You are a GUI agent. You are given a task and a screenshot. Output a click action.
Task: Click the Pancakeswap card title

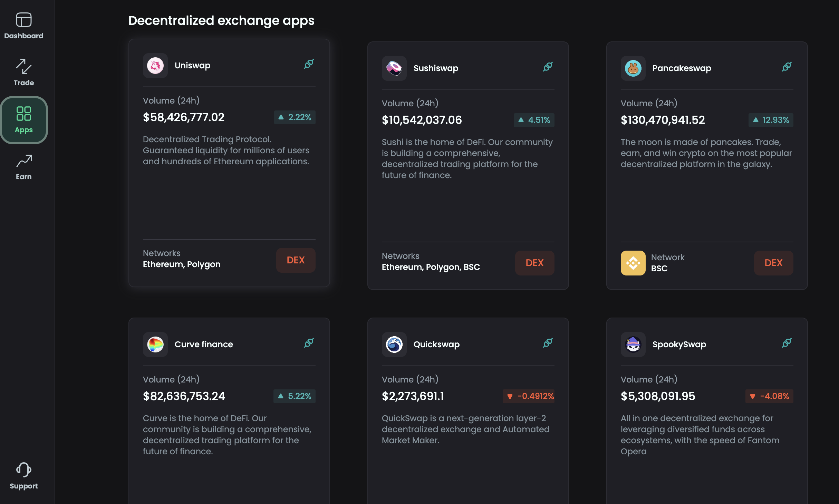point(682,68)
